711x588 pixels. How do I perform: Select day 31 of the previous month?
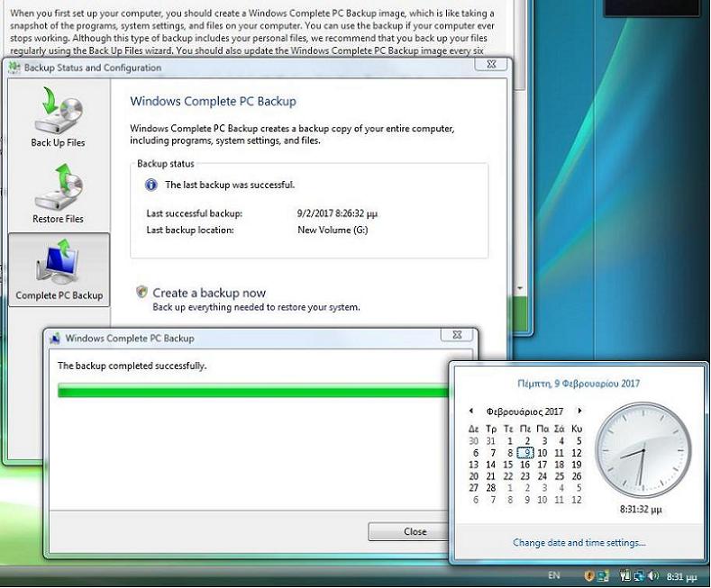click(490, 440)
